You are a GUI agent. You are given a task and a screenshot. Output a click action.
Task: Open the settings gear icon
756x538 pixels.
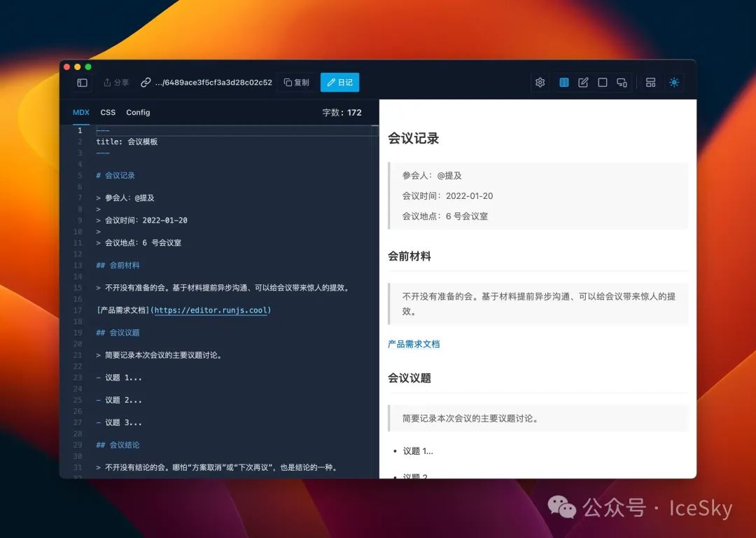pyautogui.click(x=540, y=83)
